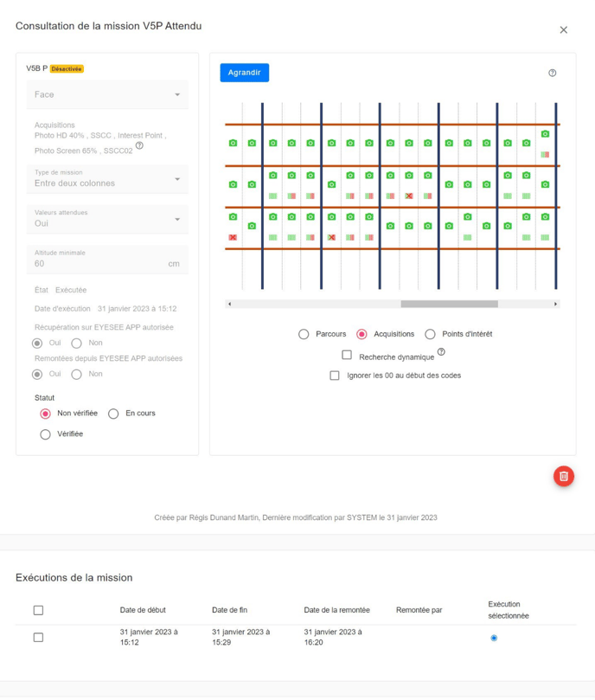Click help icon beside Recherche dynamique
This screenshot has height=700, width=595.
pyautogui.click(x=441, y=352)
